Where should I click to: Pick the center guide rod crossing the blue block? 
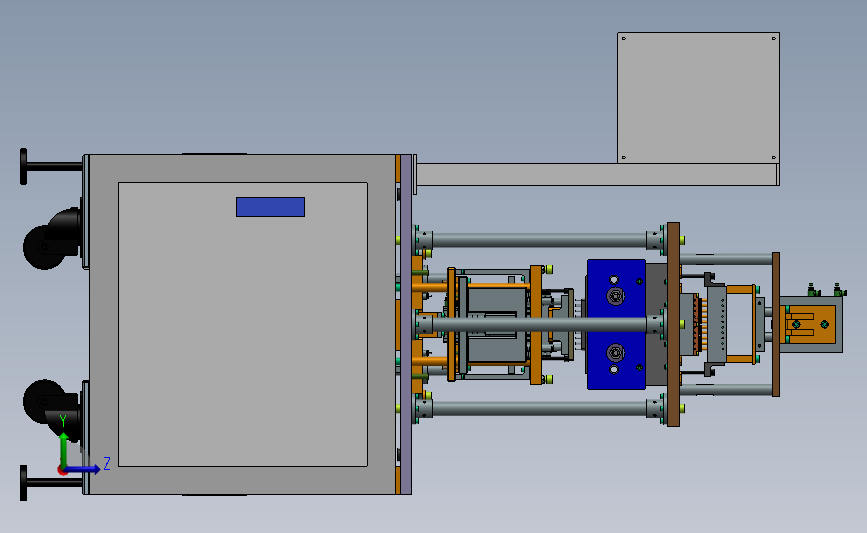point(539,324)
